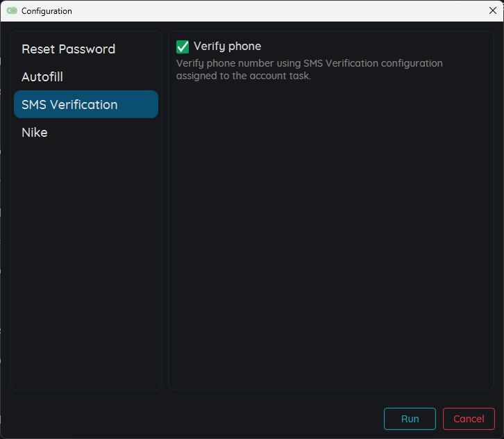Click the red Cancel button
Viewport: 504px width, 439px height.
pyautogui.click(x=469, y=419)
